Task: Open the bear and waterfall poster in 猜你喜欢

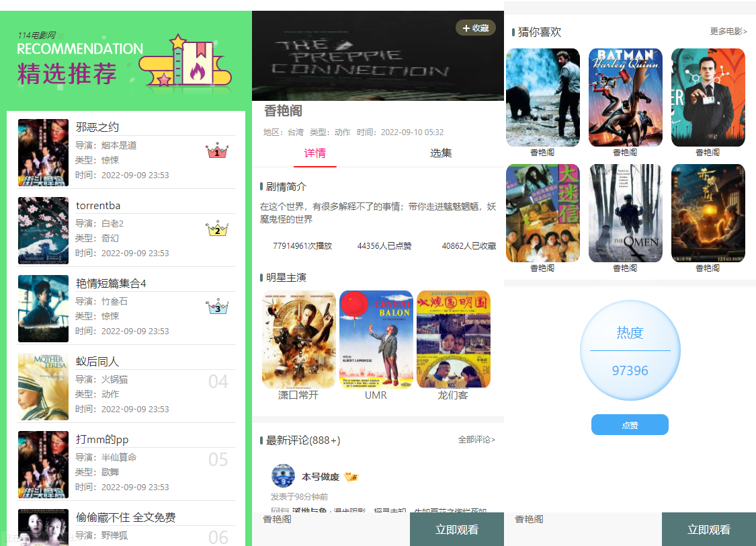Action: tap(543, 97)
